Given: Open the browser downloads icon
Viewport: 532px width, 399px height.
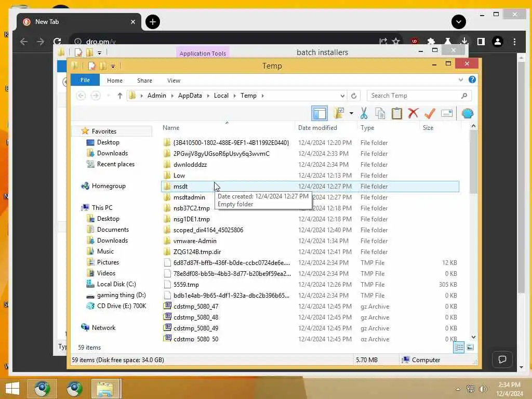Looking at the screenshot, I should (x=464, y=42).
